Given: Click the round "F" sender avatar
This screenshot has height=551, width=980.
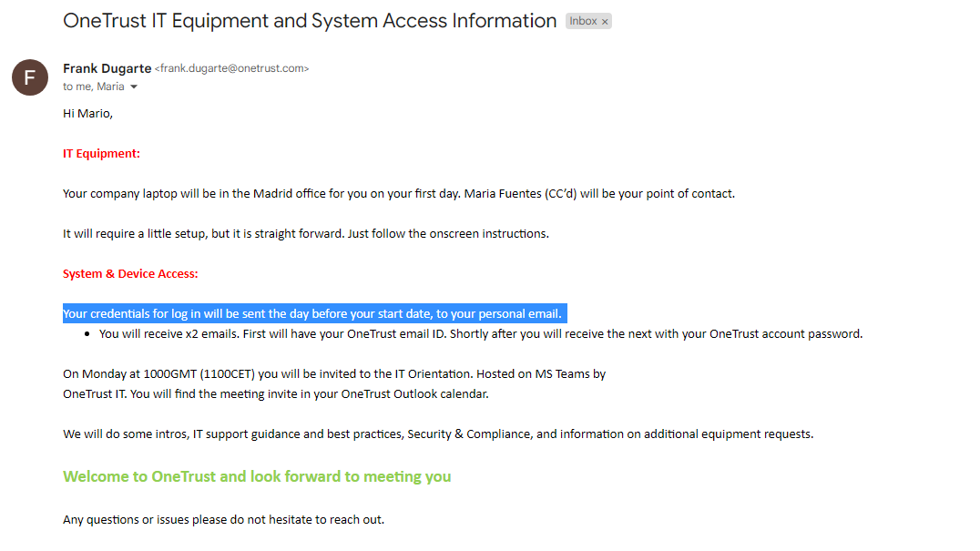Looking at the screenshot, I should click(30, 77).
